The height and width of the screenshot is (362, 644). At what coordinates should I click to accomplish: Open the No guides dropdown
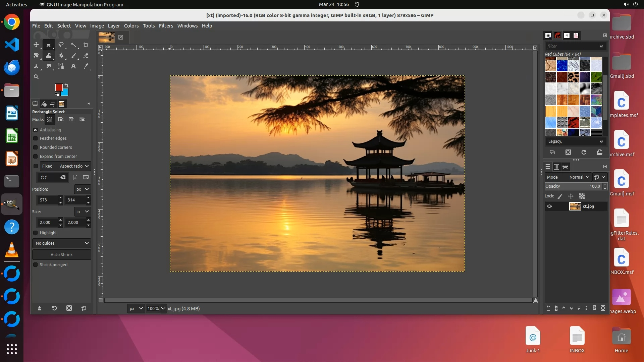[62, 243]
